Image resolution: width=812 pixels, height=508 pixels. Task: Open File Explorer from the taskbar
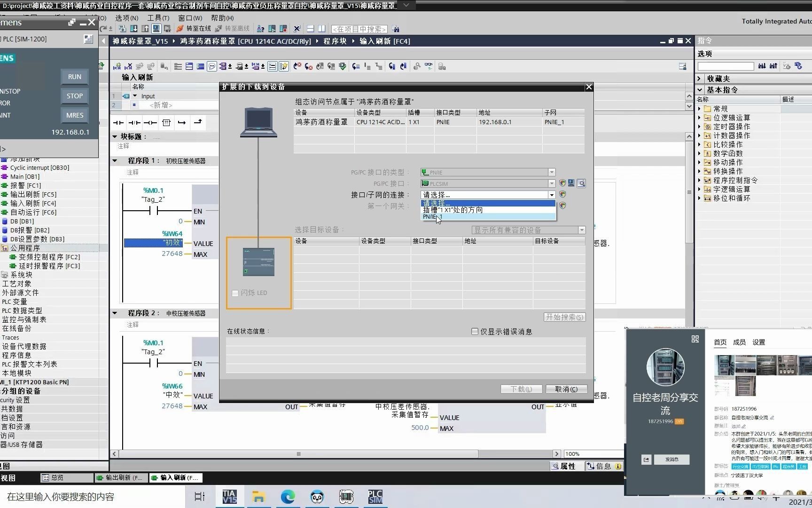[258, 497]
